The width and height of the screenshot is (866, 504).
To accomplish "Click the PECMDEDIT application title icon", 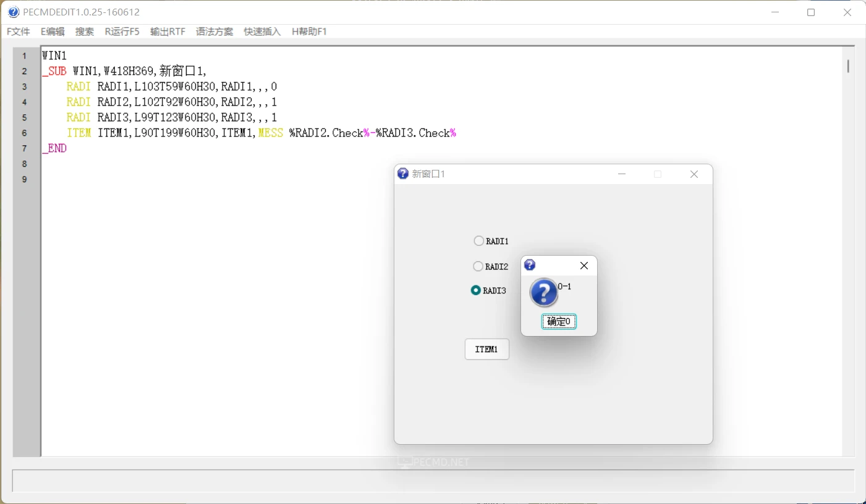I will (14, 12).
